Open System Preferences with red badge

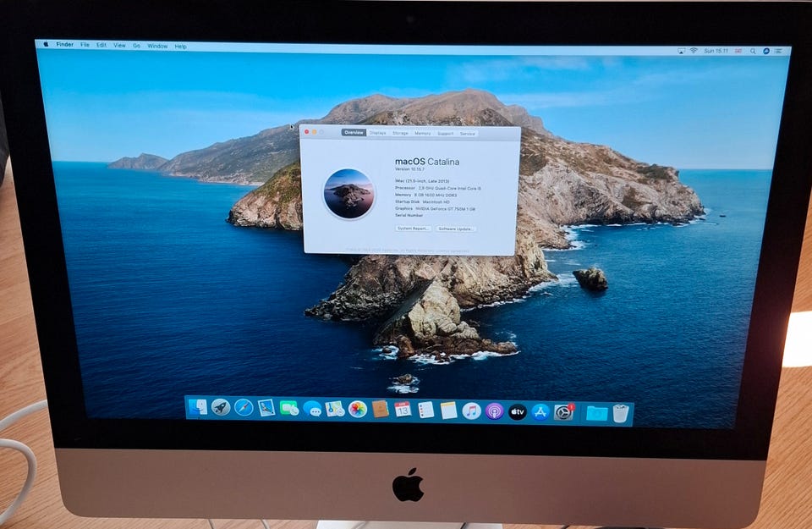563,412
